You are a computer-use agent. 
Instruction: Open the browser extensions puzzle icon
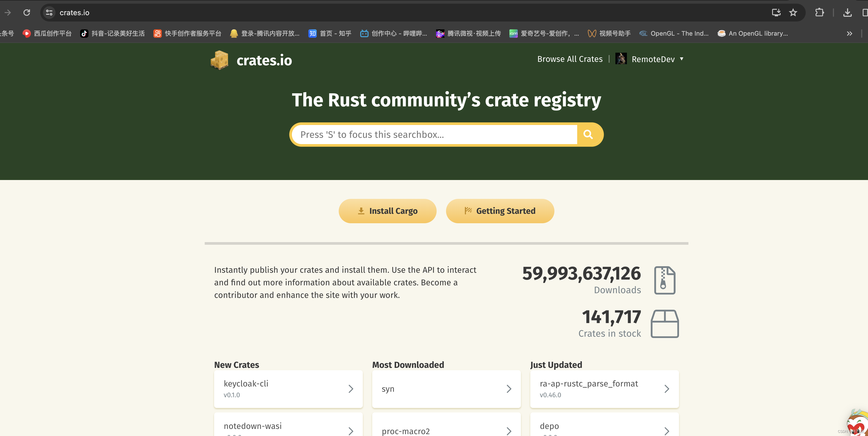(820, 13)
